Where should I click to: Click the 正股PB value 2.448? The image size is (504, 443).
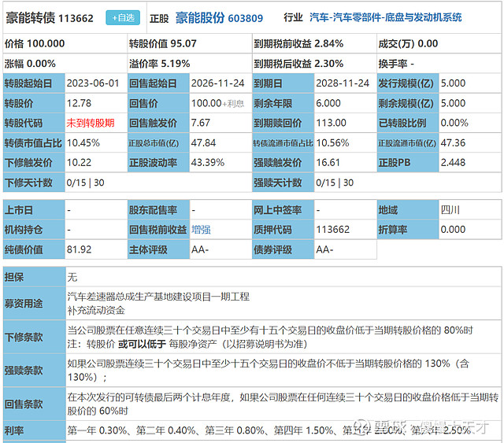(x=453, y=163)
